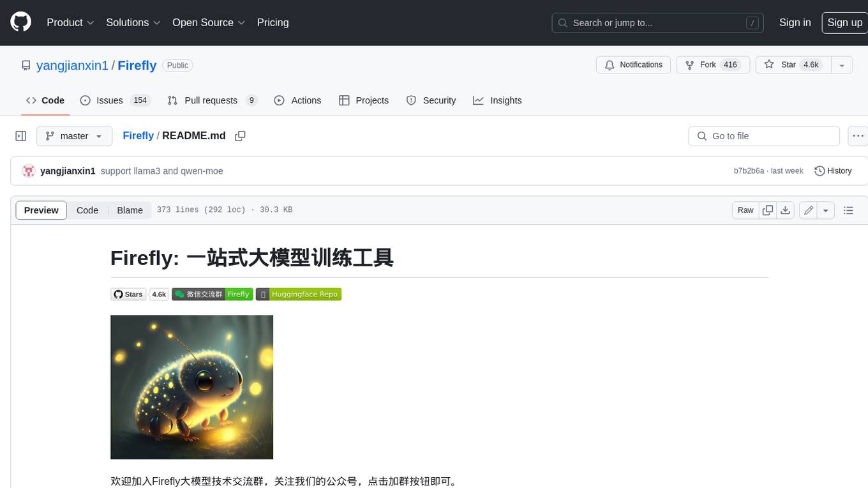Click the Firefly breadcrumb link
Viewport: 868px width, 488px height.
point(138,135)
